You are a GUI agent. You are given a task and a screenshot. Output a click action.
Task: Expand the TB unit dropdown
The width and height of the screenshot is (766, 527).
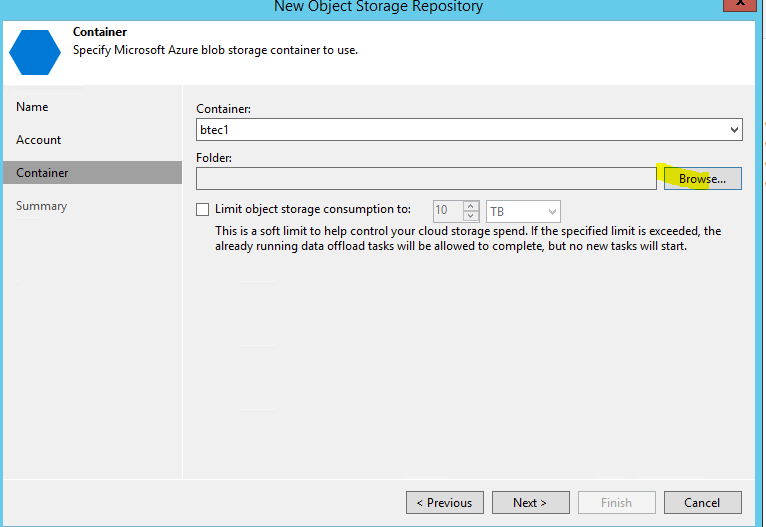pos(523,211)
